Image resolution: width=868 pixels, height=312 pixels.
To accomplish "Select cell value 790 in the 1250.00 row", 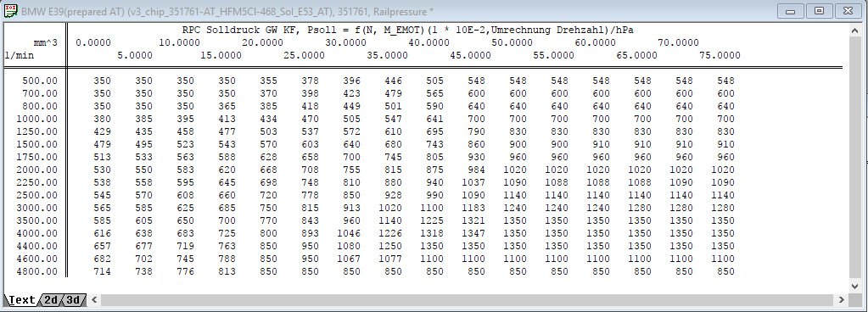I will (476, 131).
